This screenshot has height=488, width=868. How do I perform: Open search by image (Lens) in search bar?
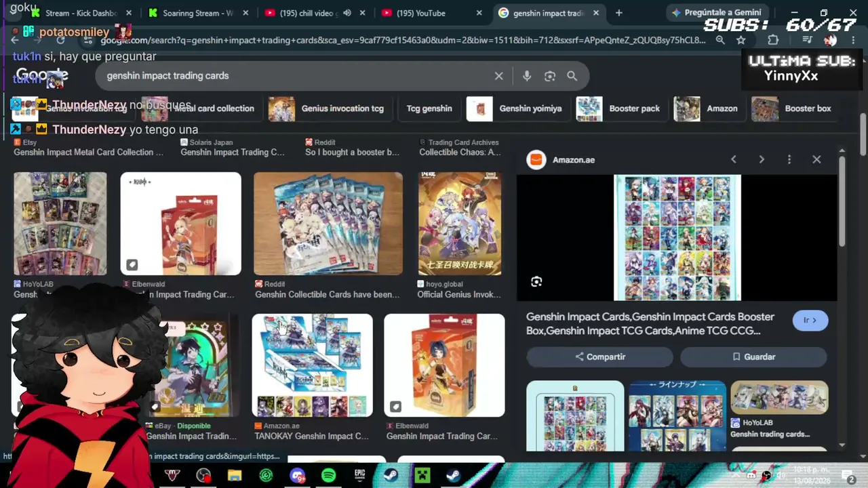pos(550,76)
